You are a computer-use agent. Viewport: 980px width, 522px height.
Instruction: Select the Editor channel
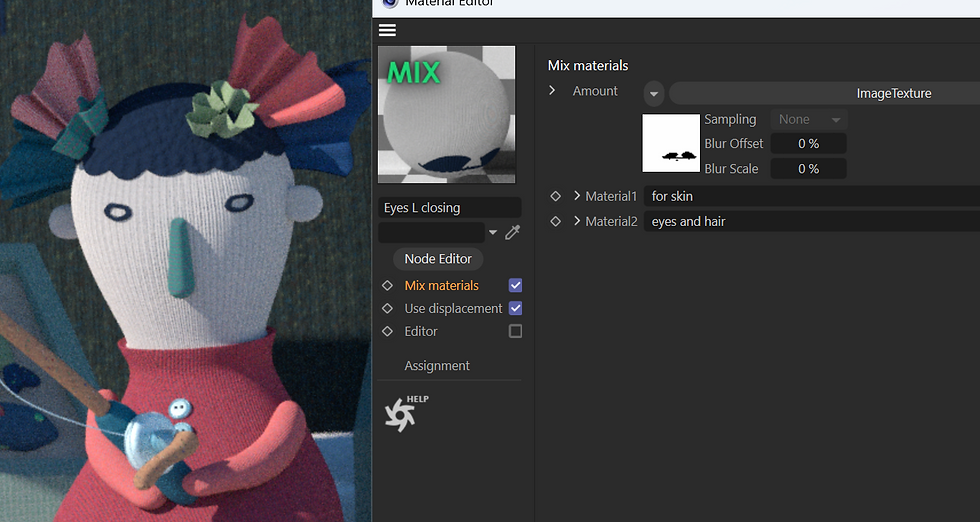[421, 331]
